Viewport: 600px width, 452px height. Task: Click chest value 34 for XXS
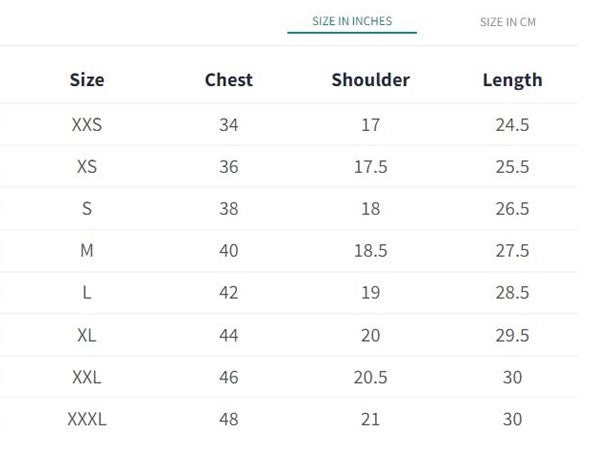pos(229,125)
